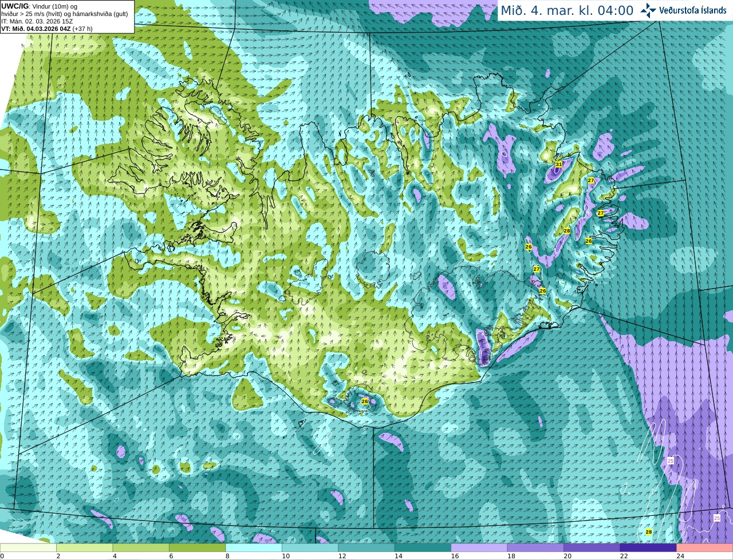This screenshot has width=733, height=560.
Task: Pick the 2–4 m/s light green swatch
Action: coord(85,548)
